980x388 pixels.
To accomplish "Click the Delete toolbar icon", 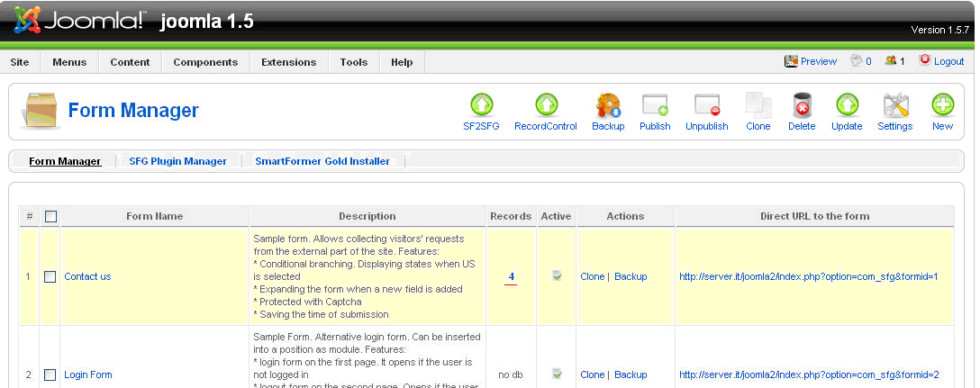I will pos(802,105).
